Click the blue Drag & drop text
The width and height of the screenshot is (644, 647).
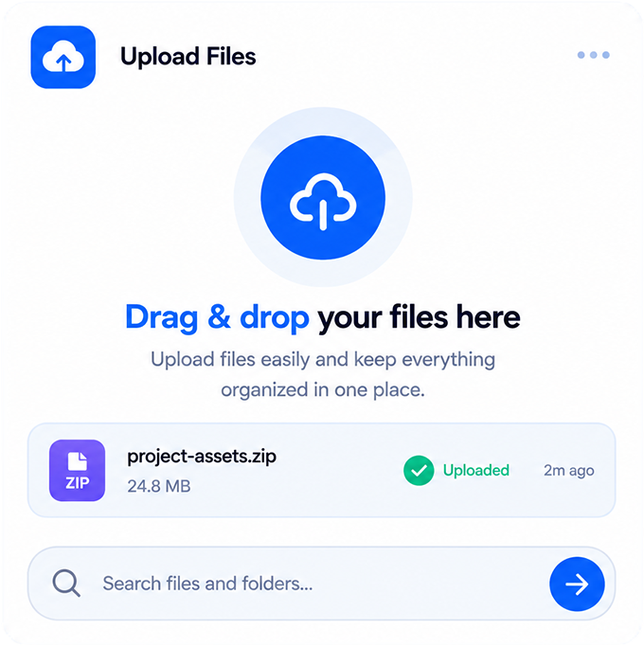click(x=217, y=317)
